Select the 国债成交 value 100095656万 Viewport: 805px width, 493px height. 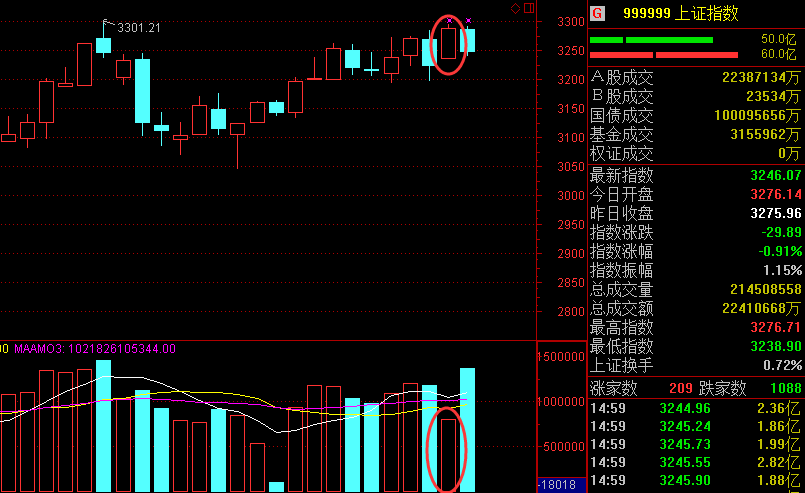click(x=757, y=116)
